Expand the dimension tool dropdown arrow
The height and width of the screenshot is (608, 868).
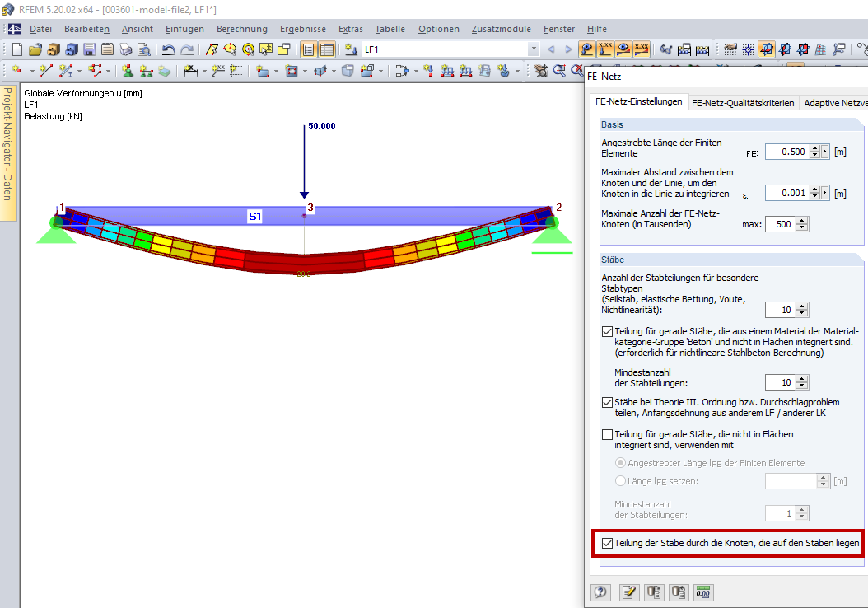pyautogui.click(x=204, y=71)
